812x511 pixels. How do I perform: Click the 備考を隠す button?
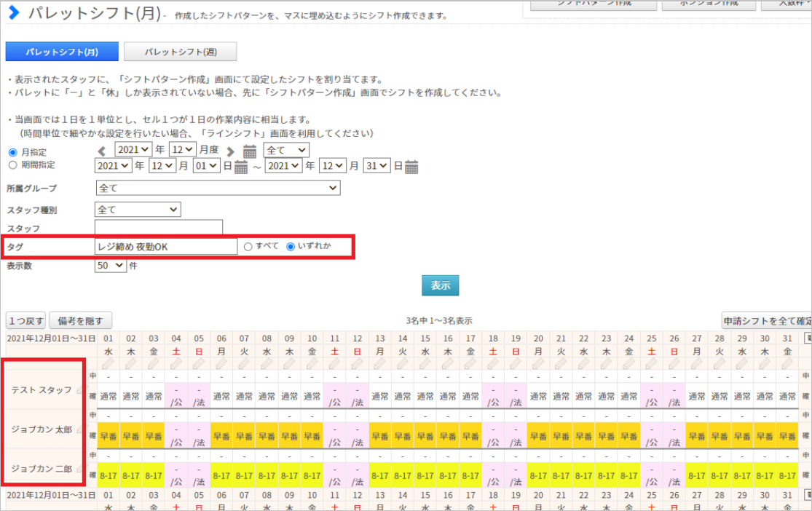80,321
